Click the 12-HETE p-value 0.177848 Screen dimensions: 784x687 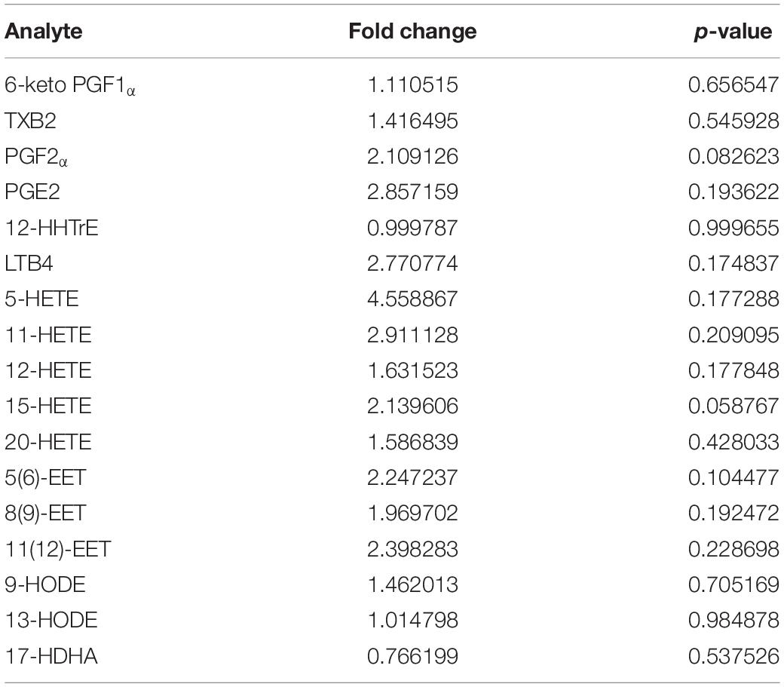733,370
